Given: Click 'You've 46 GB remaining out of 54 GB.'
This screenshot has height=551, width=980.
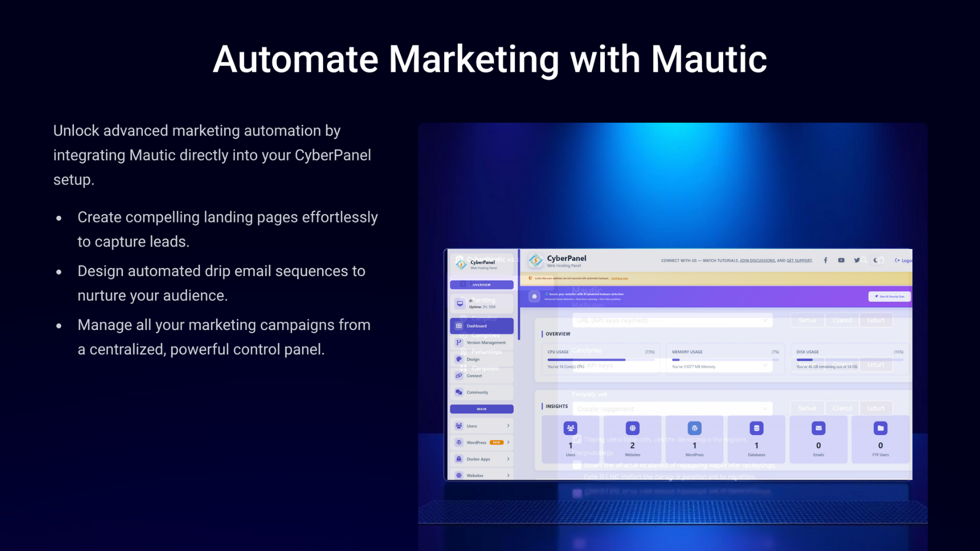Looking at the screenshot, I should (827, 367).
